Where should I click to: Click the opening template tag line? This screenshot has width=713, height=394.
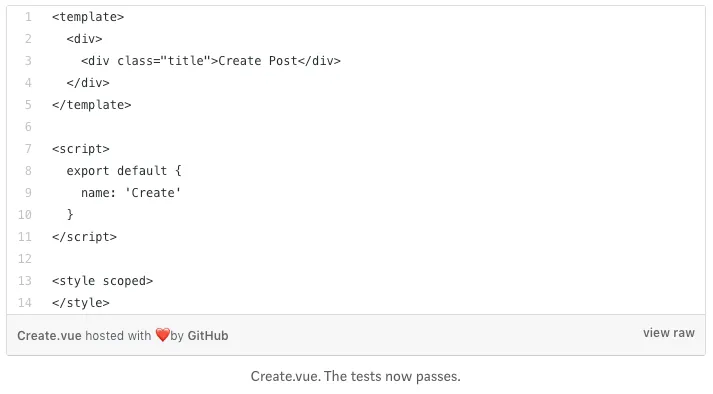click(x=88, y=17)
